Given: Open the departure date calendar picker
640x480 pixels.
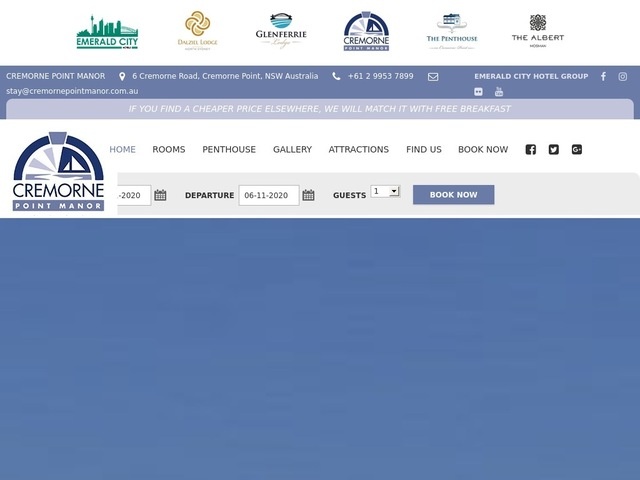Looking at the screenshot, I should pos(308,195).
